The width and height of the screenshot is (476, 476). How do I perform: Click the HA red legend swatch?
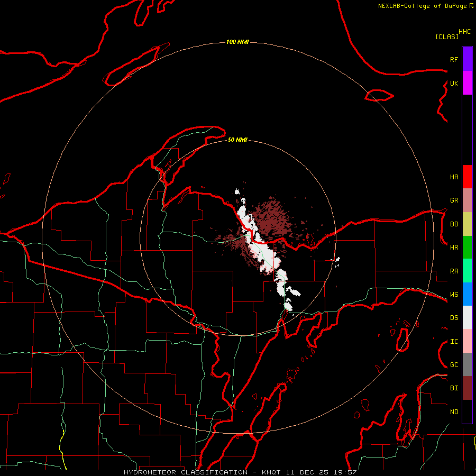tap(467, 177)
